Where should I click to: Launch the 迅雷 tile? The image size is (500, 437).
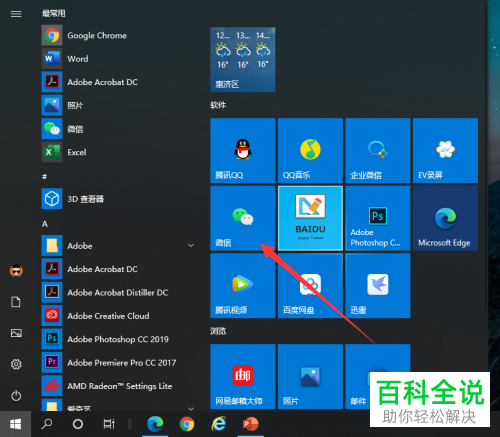[x=378, y=286]
